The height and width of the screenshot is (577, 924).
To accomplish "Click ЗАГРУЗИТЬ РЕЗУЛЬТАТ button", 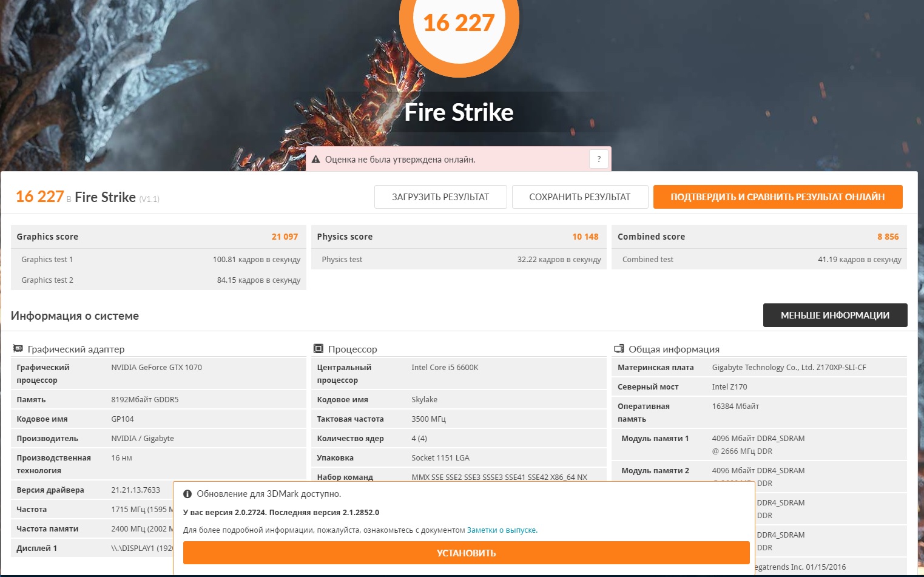I will [440, 197].
